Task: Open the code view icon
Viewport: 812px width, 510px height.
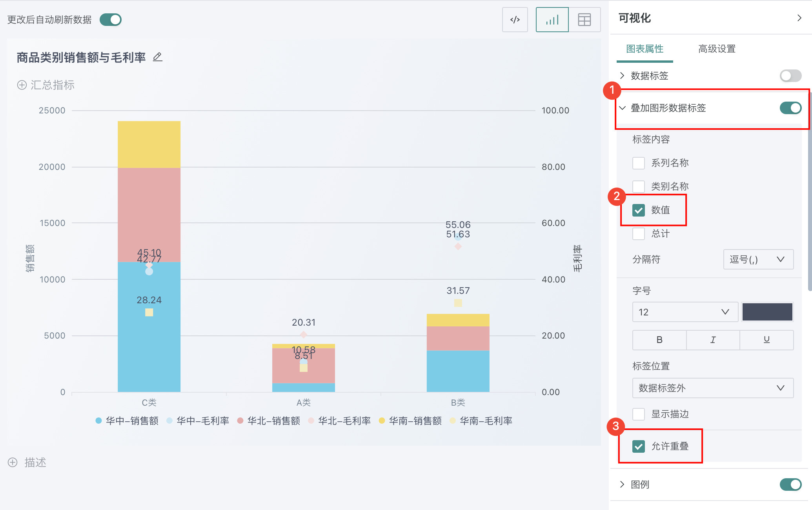Action: click(515, 20)
